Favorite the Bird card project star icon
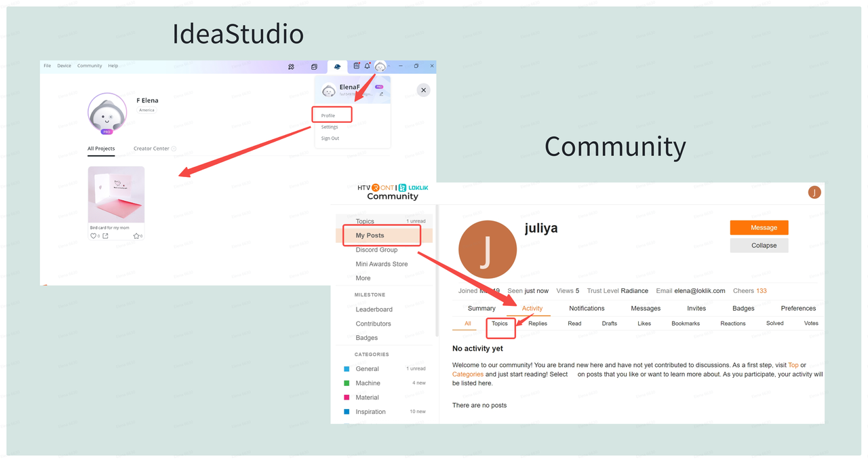This screenshot has height=462, width=868. 136,236
